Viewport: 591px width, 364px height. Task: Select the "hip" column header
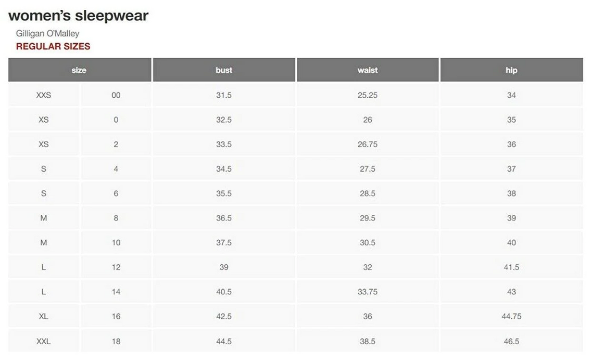tap(511, 70)
